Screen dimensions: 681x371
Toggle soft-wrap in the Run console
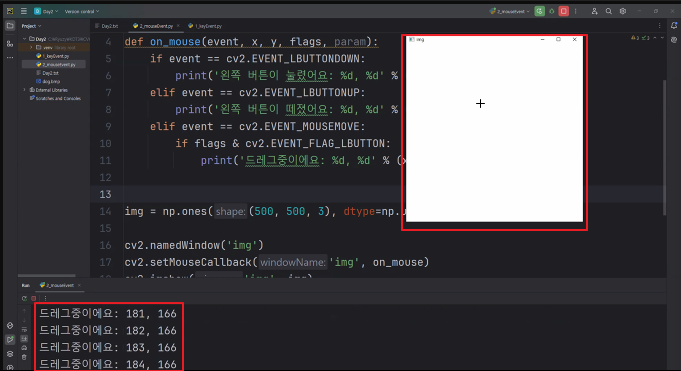(24, 330)
